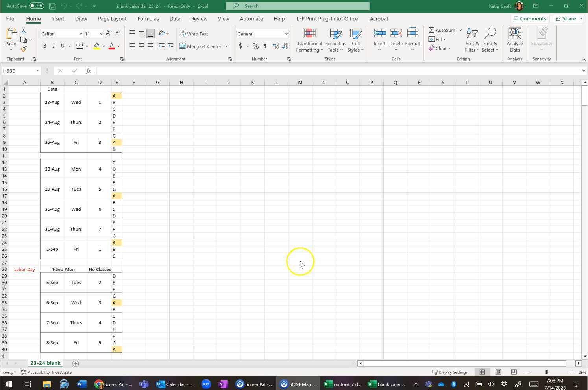
Task: Click the Format Painter icon
Action: pyautogui.click(x=24, y=49)
